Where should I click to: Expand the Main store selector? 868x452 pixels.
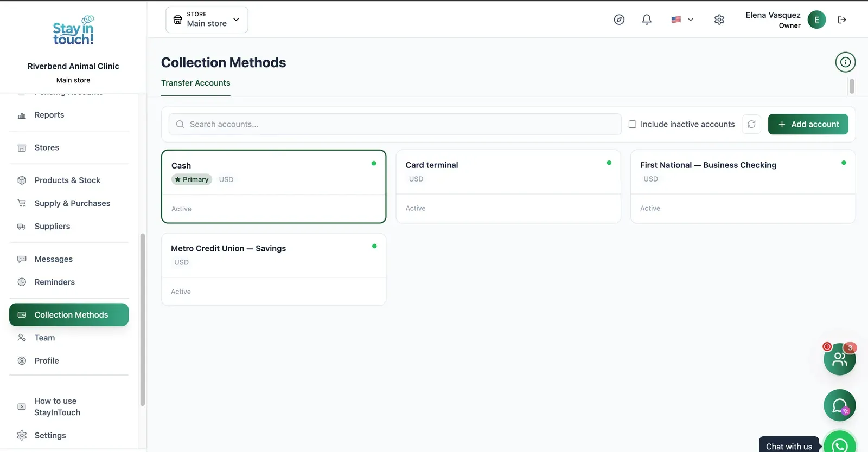point(207,20)
